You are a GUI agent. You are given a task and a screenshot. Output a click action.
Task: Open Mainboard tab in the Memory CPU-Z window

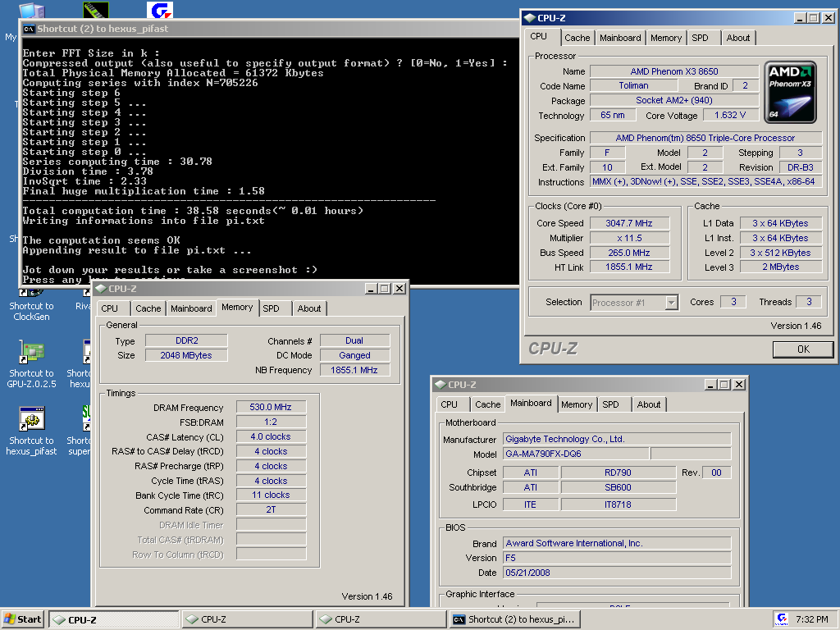[191, 308]
